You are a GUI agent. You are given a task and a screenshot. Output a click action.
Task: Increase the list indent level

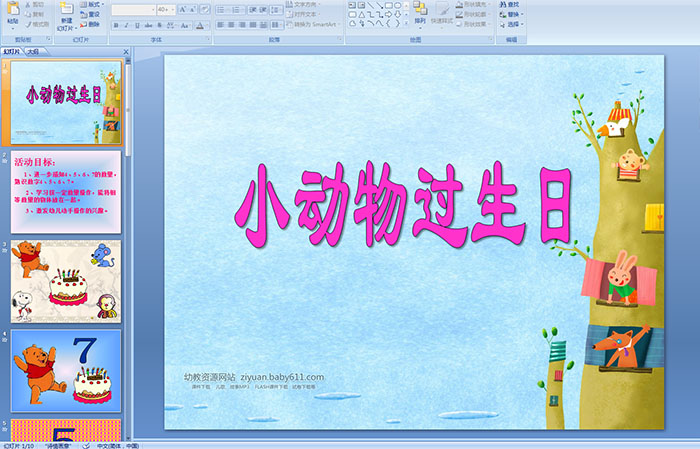click(x=263, y=9)
